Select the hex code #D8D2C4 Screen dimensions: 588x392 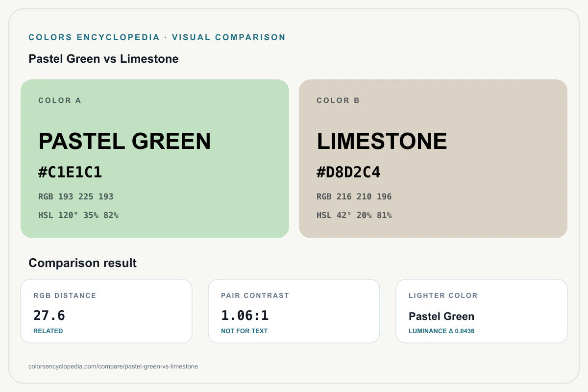[348, 172]
